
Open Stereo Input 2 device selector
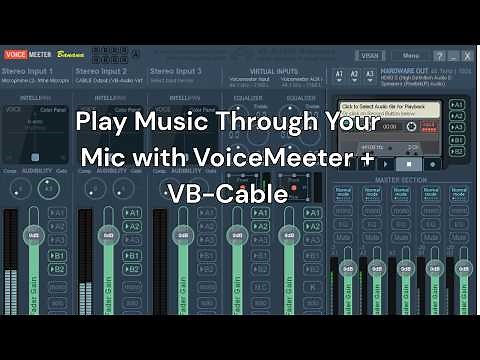point(109,81)
